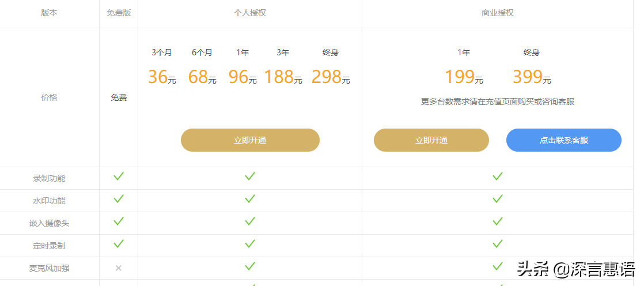Select the 1年 96元 personal plan
Image resolution: width=644 pixels, height=286 pixels.
[x=243, y=66]
